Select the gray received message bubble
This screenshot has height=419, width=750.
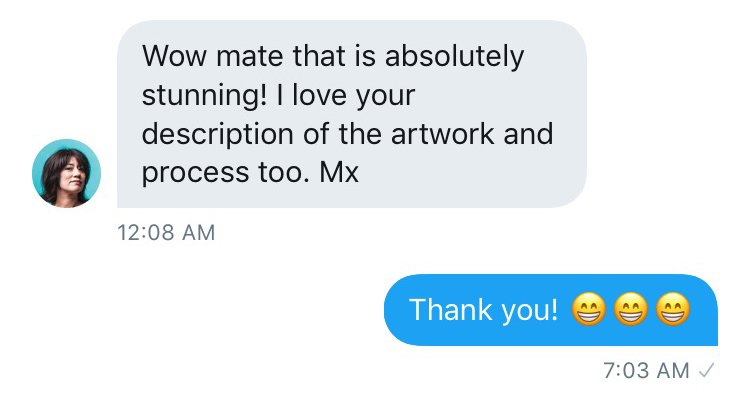(x=351, y=114)
